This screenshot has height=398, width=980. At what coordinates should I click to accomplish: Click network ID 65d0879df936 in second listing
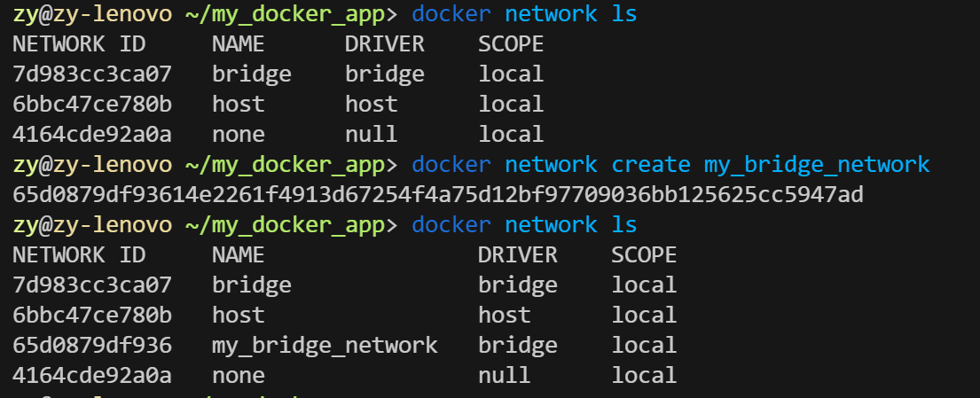point(92,345)
